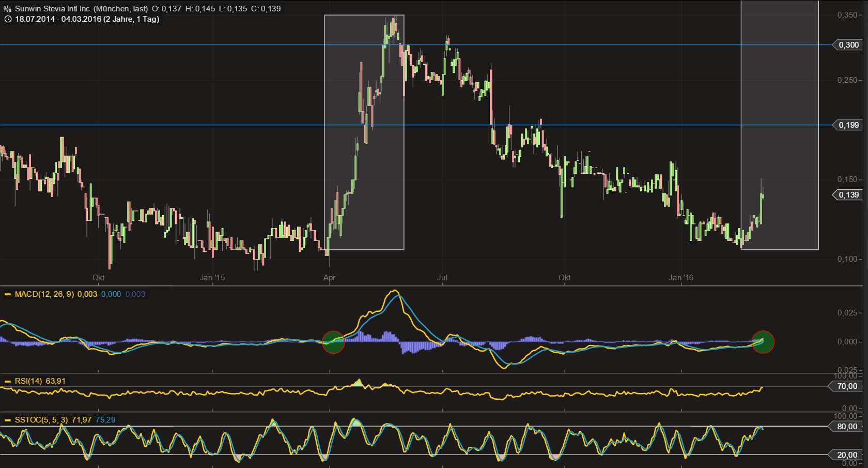Open the date range "18.07.2014 - 04.03.2016"
This screenshot has height=468, width=868.
58,19
